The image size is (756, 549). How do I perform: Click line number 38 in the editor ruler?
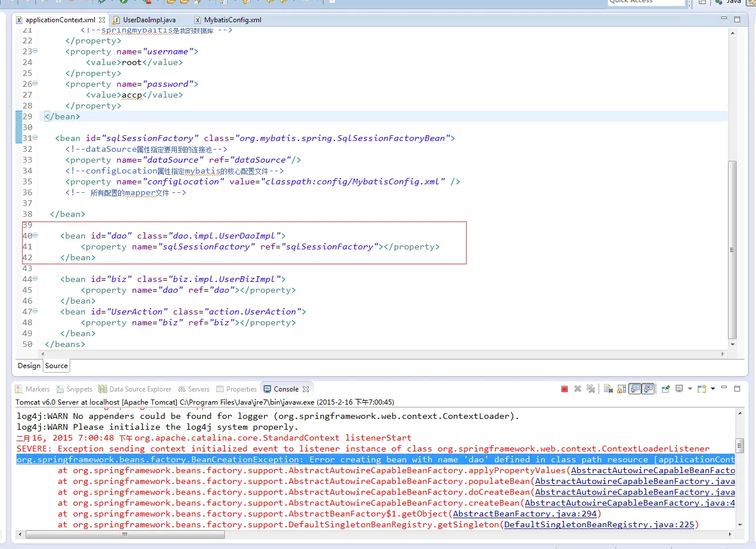[x=27, y=214]
